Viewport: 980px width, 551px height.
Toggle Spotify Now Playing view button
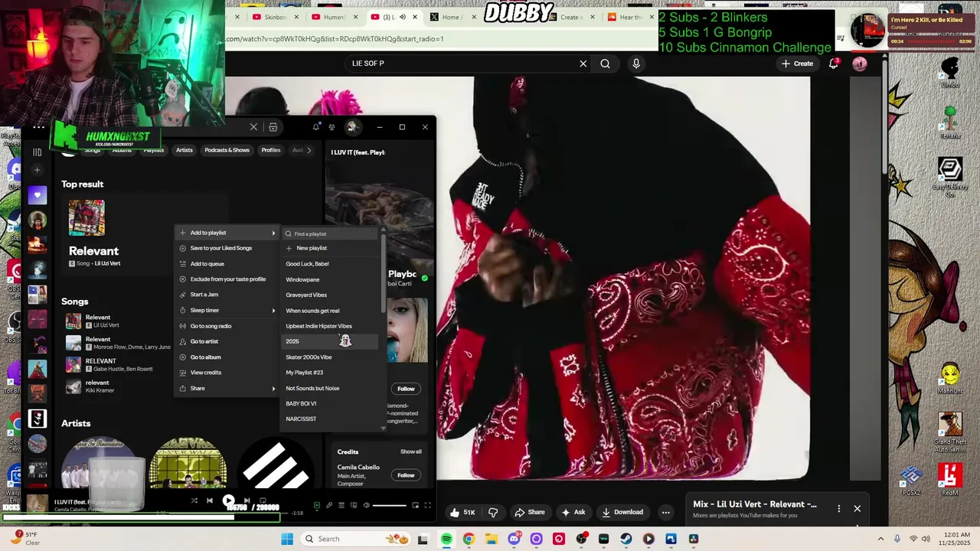click(316, 505)
